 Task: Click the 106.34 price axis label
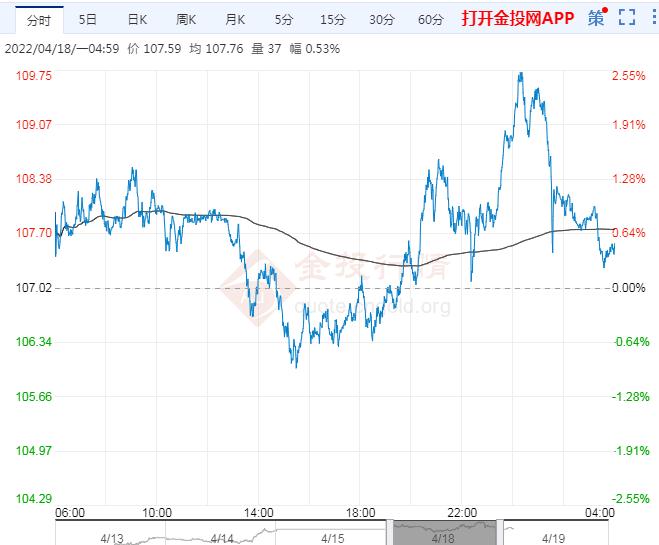point(34,342)
